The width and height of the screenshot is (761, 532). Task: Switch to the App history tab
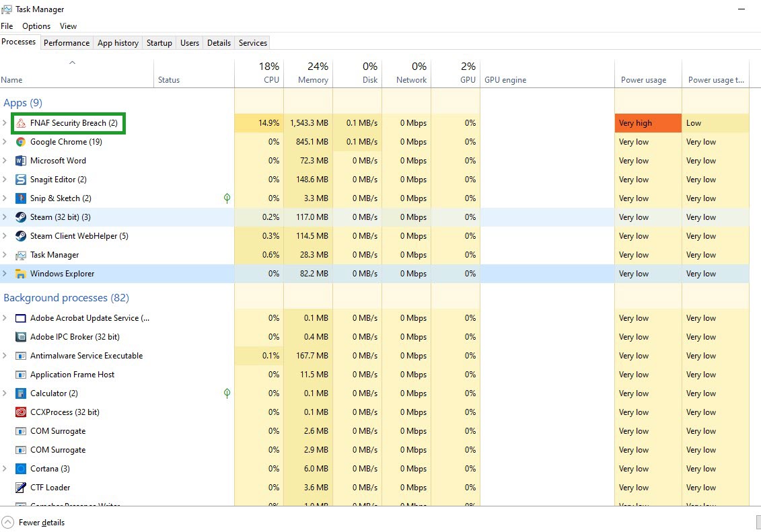[x=118, y=42]
